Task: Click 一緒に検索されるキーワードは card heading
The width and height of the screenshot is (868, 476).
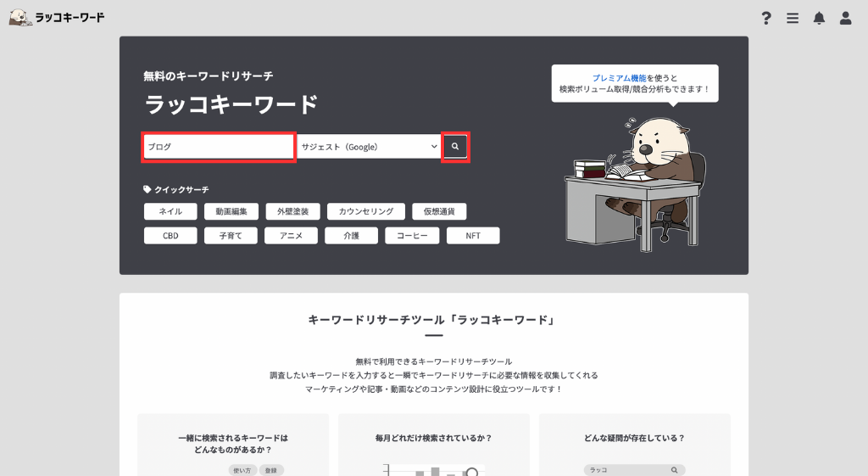Action: 233,444
